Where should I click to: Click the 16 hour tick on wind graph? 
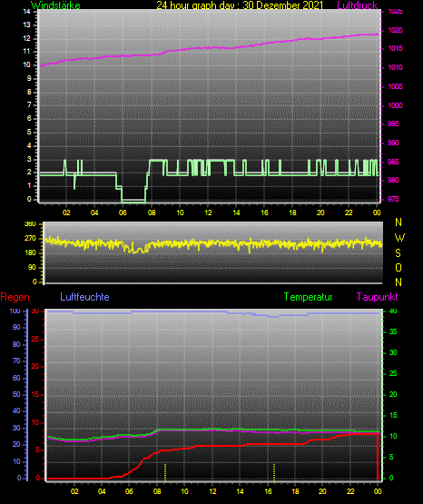pos(264,212)
